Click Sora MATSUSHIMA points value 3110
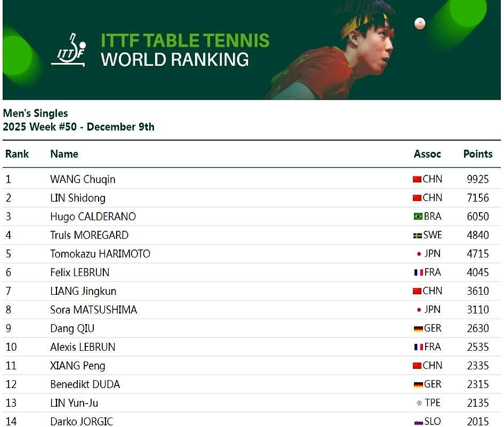Screen dimensions: 504x427 pos(478,310)
